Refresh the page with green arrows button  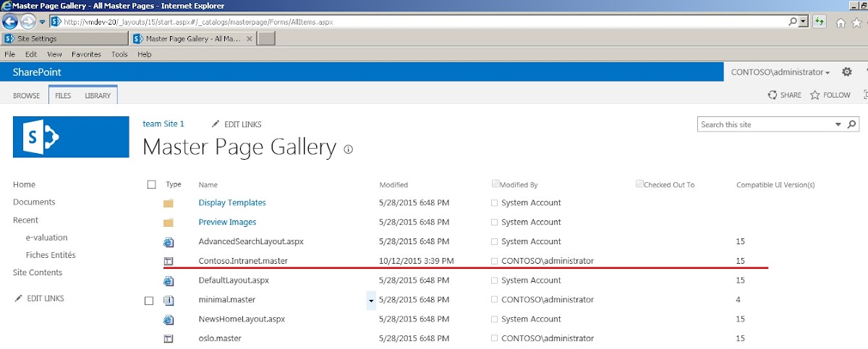[x=820, y=22]
